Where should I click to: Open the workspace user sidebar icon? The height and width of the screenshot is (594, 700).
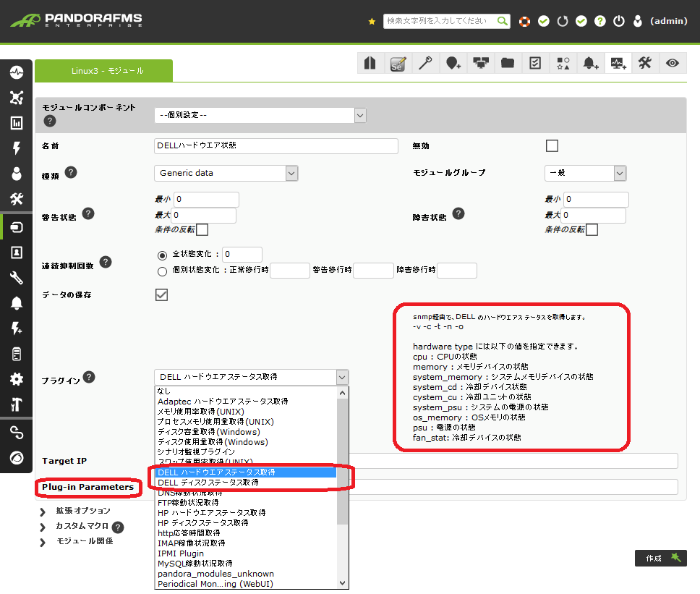(x=17, y=174)
